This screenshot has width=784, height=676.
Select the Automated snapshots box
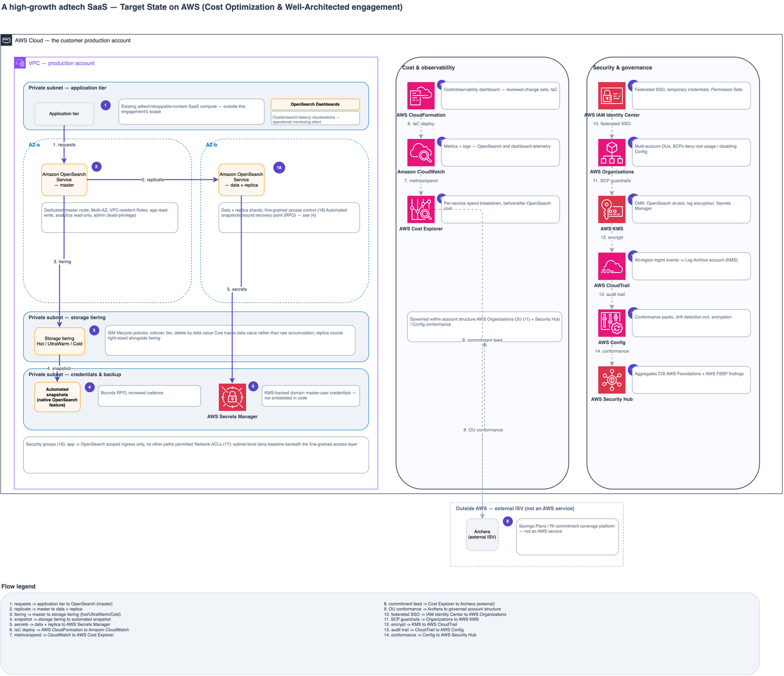coord(57,397)
